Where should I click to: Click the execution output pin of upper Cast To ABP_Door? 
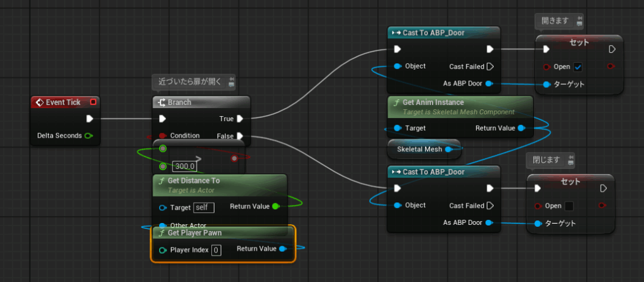(x=490, y=49)
